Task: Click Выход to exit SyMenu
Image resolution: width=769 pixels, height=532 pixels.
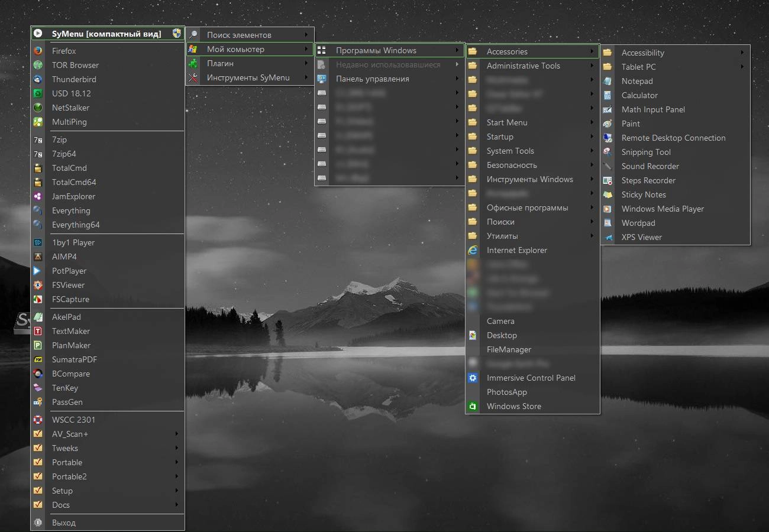Action: [x=108, y=523]
